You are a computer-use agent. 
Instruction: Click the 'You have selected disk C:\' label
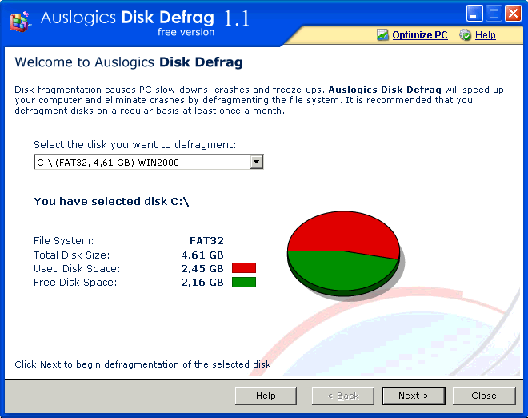(x=111, y=201)
